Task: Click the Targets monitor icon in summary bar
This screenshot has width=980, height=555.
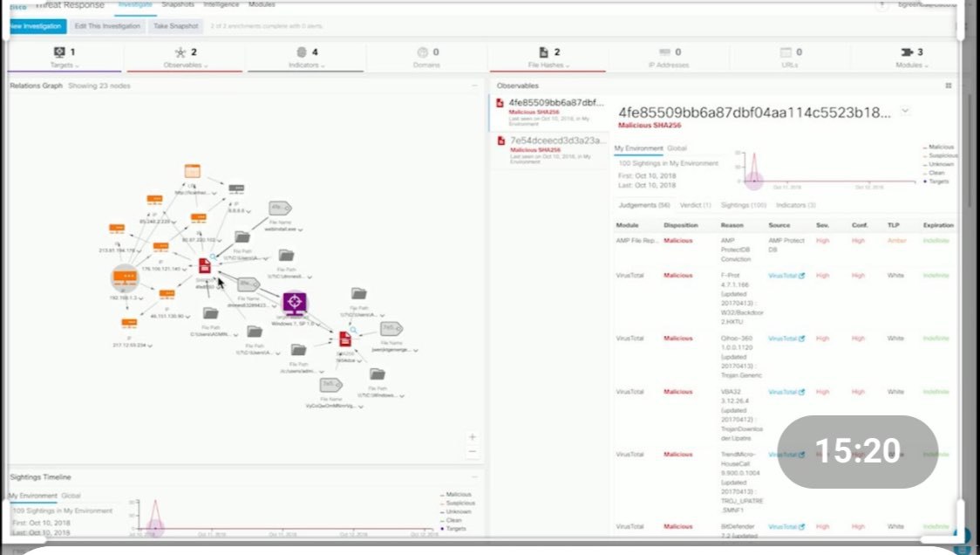Action: [x=59, y=52]
